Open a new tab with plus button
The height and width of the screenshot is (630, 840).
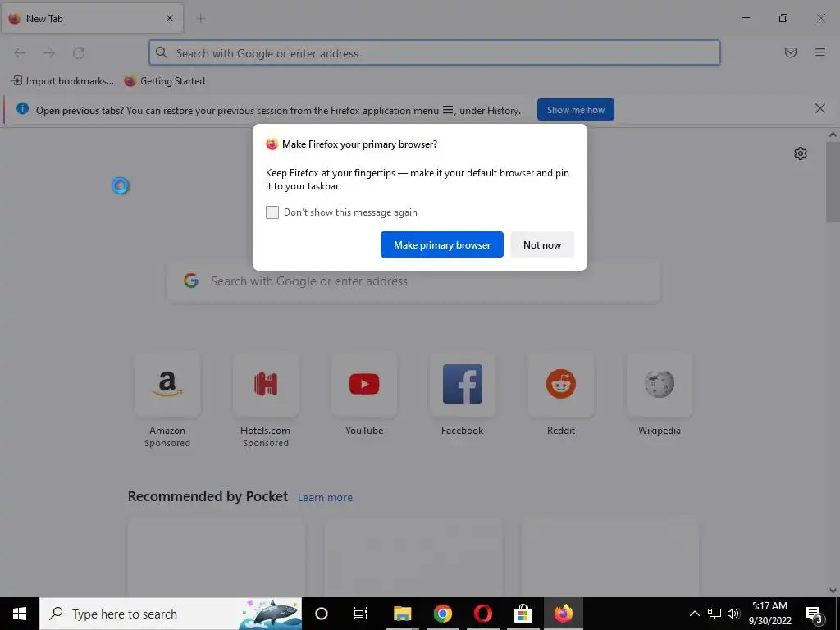pos(201,19)
